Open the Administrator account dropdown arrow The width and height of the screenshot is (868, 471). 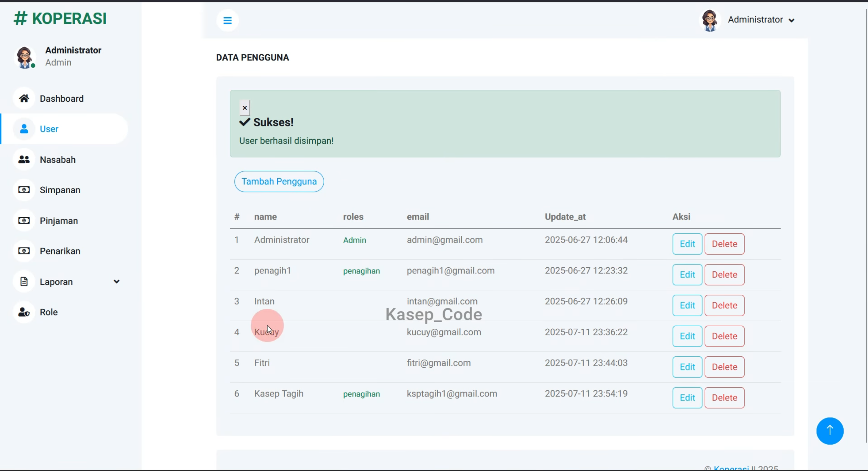click(791, 20)
